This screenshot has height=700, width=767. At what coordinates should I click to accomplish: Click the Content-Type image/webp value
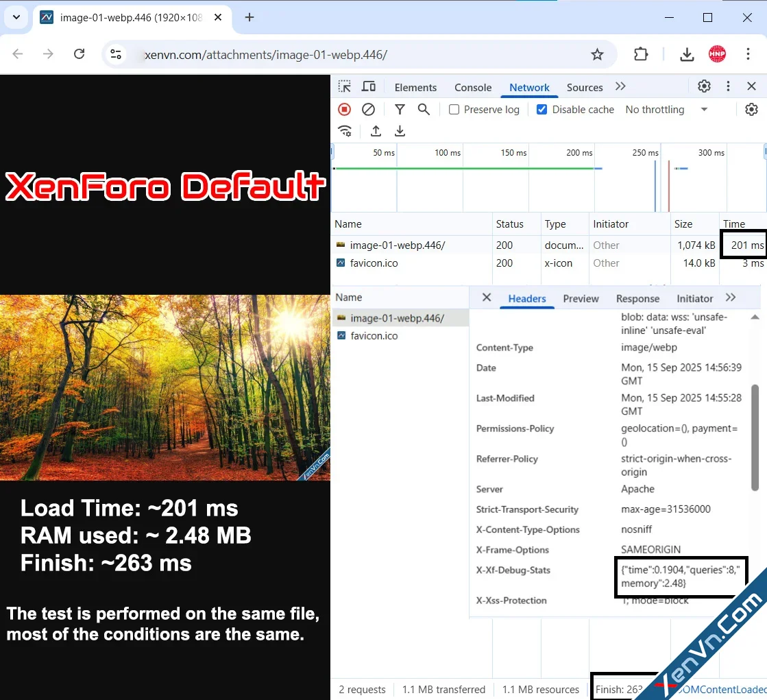pos(648,348)
